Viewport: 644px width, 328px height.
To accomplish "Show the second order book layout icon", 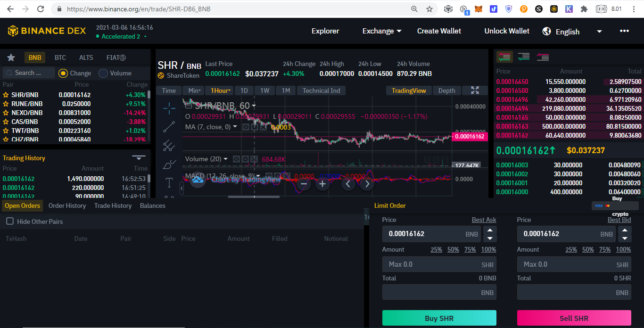I will [523, 57].
